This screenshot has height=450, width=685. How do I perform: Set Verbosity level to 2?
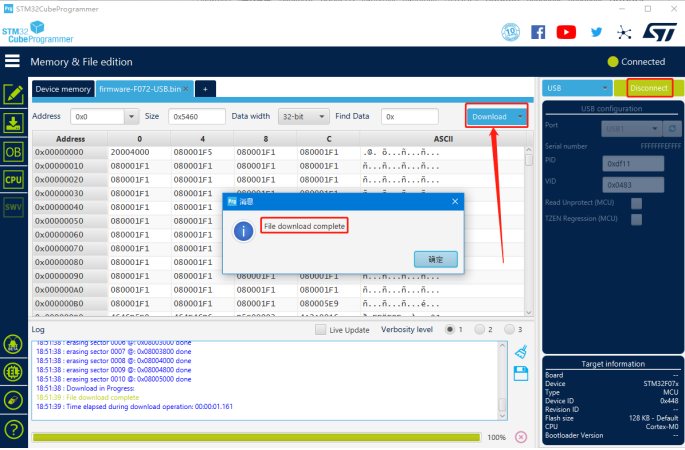[x=480, y=329]
